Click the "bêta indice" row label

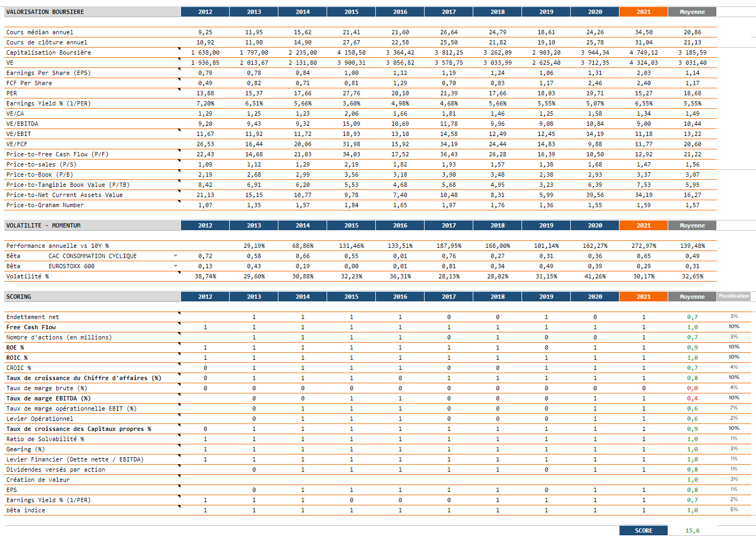[26, 510]
